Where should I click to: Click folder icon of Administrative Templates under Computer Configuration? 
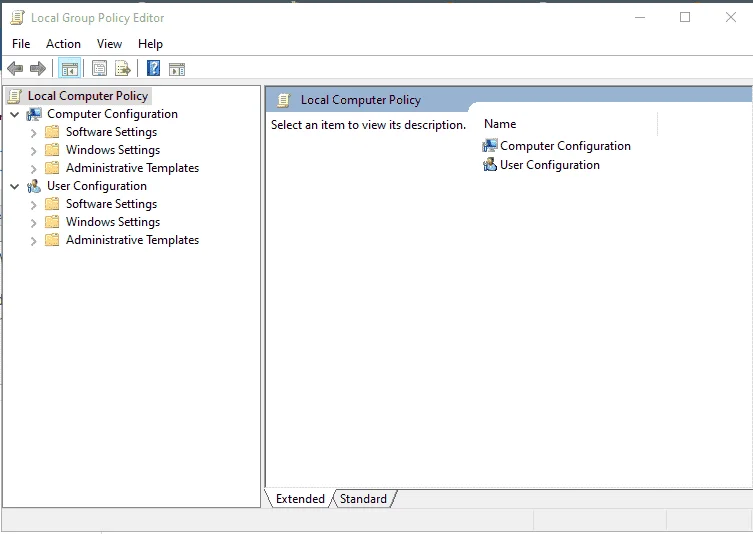click(52, 168)
